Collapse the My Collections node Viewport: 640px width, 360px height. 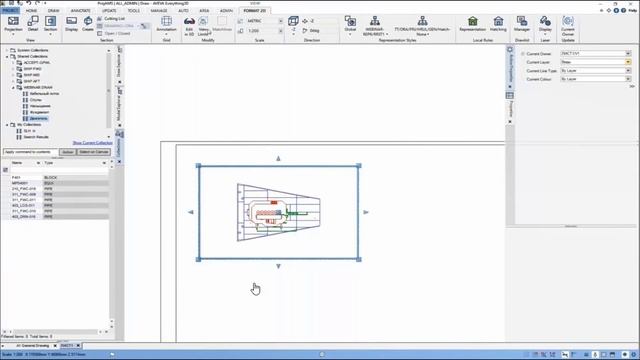coord(7,124)
